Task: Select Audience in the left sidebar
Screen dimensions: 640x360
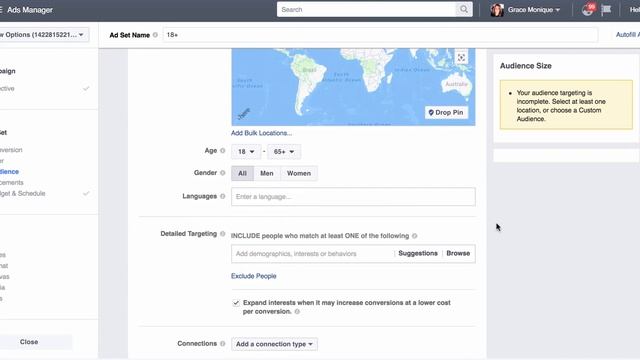Action: 9,172
